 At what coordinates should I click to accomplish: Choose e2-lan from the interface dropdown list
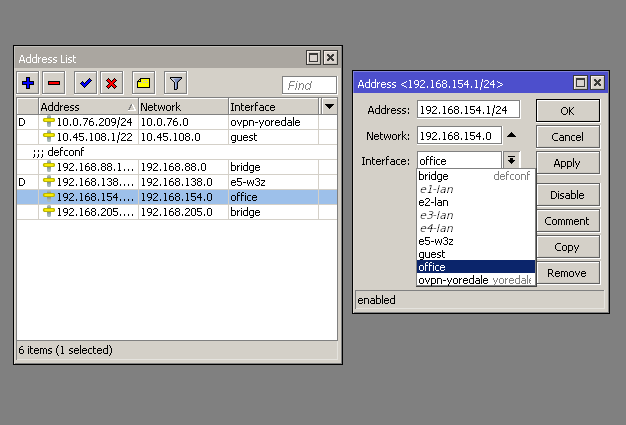pyautogui.click(x=475, y=202)
